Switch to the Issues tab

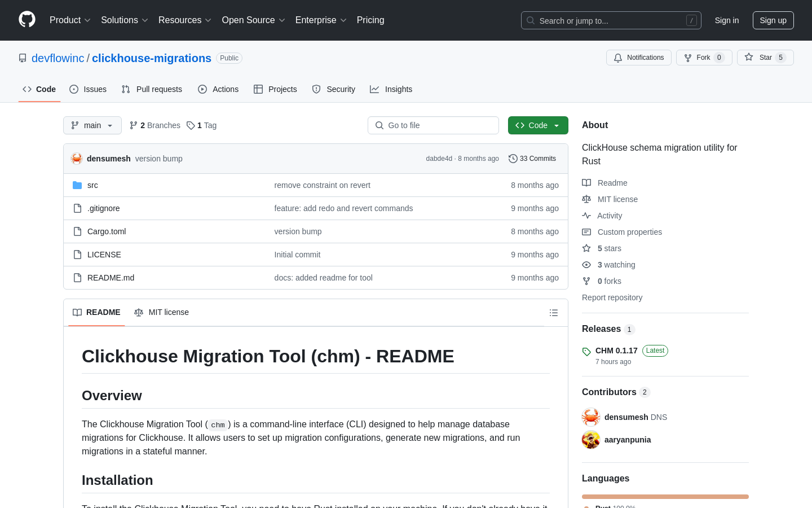pyautogui.click(x=88, y=89)
